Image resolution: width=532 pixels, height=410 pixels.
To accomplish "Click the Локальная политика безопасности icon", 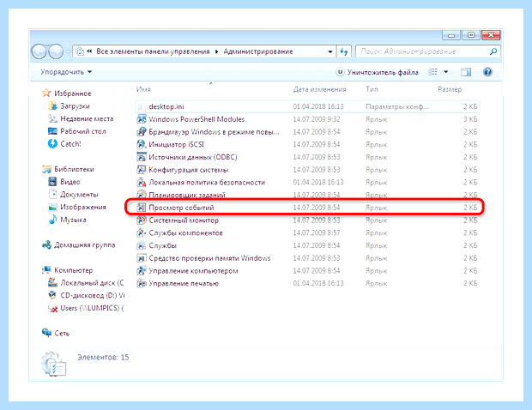I will (x=141, y=183).
